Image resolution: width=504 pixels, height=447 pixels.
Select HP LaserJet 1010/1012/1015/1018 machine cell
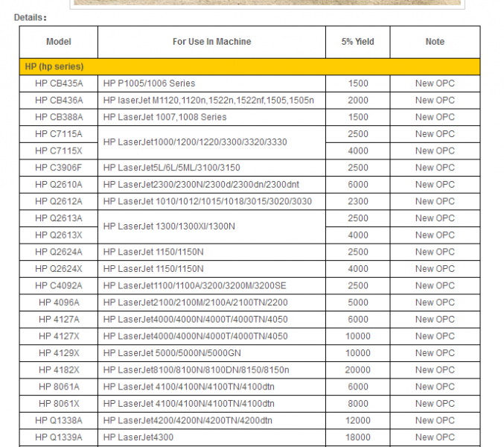[x=211, y=201]
